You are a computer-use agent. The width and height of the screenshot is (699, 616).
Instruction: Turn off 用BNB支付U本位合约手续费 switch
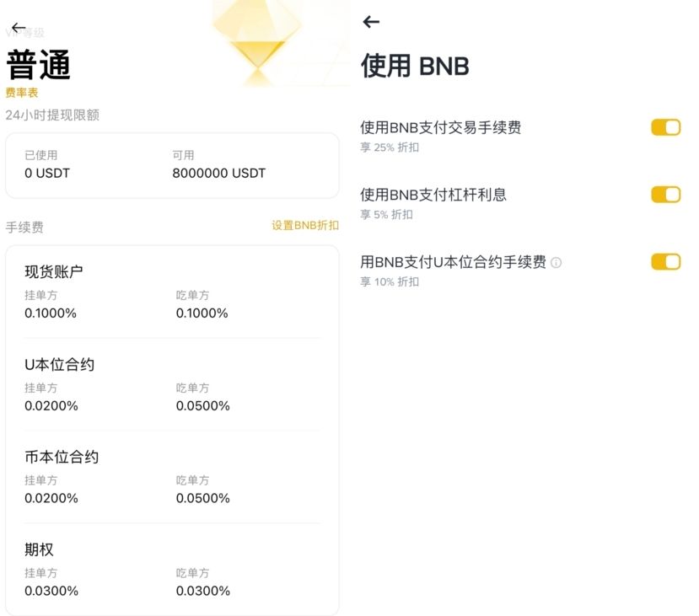[x=665, y=262]
